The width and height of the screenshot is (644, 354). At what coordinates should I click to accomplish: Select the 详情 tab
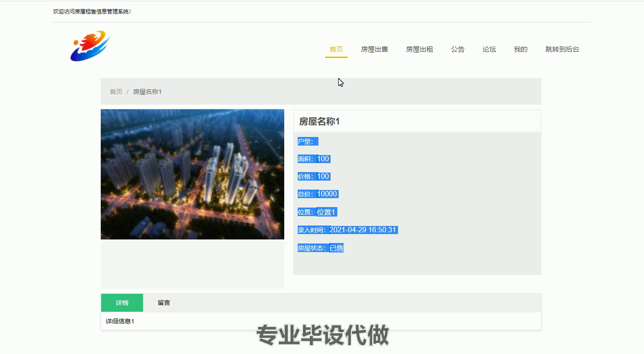tap(122, 303)
